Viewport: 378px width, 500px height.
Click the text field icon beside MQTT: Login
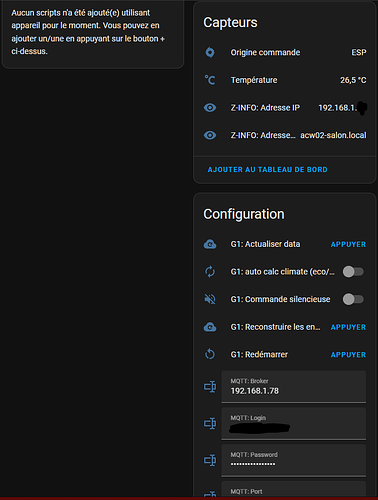(210, 423)
